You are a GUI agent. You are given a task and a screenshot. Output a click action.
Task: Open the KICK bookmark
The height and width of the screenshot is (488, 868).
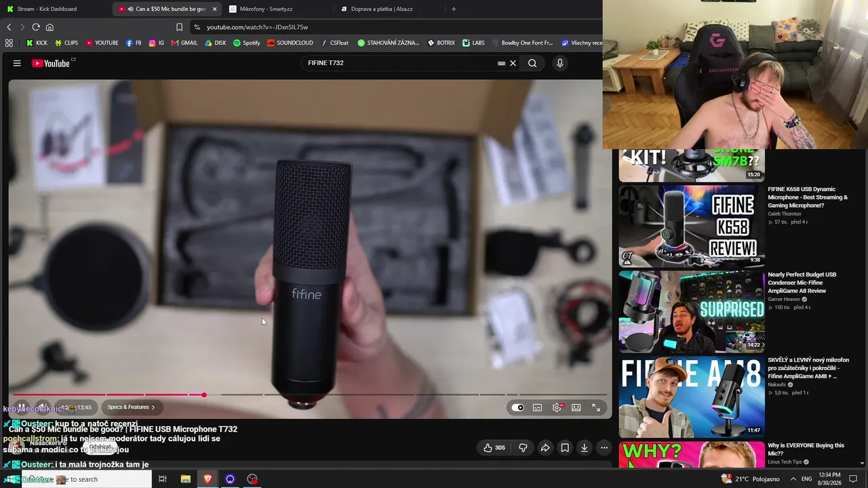[37, 43]
